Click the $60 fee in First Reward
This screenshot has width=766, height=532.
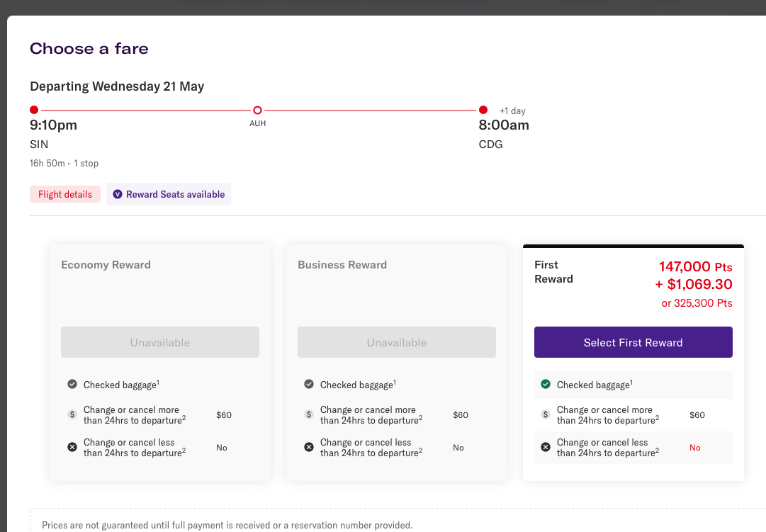coord(697,415)
